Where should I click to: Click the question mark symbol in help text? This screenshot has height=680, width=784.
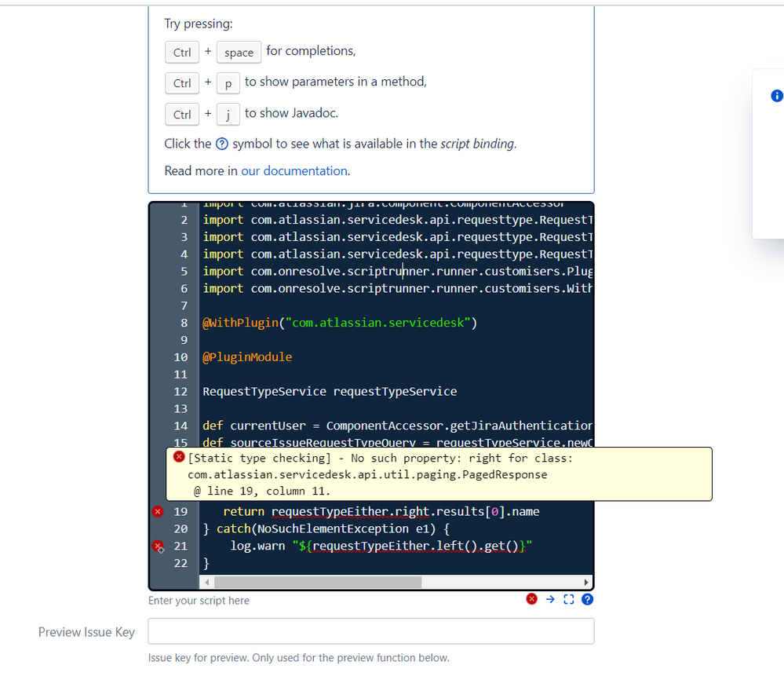[x=222, y=144]
